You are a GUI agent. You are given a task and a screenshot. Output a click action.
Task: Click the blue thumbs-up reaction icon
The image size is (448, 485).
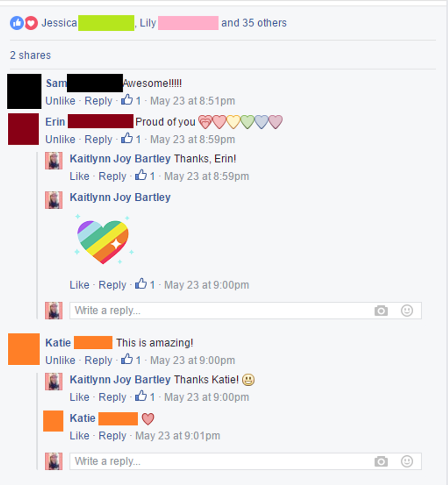pyautogui.click(x=17, y=23)
